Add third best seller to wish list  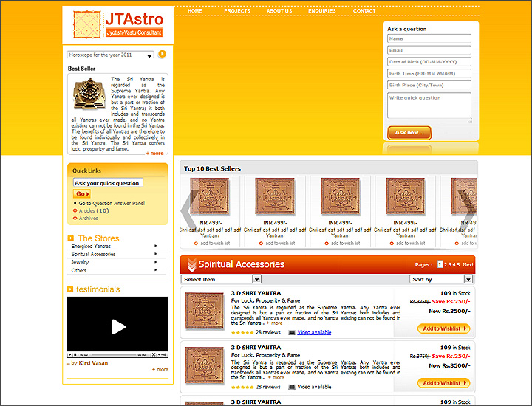[343, 244]
